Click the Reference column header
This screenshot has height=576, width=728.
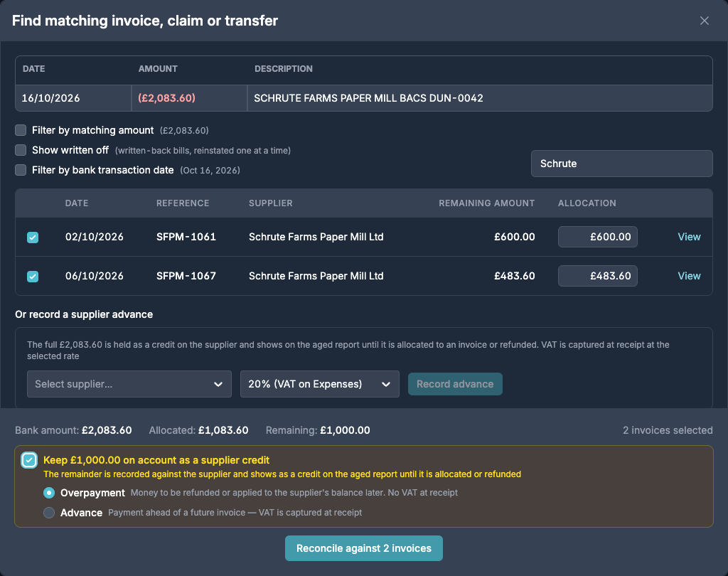[183, 203]
